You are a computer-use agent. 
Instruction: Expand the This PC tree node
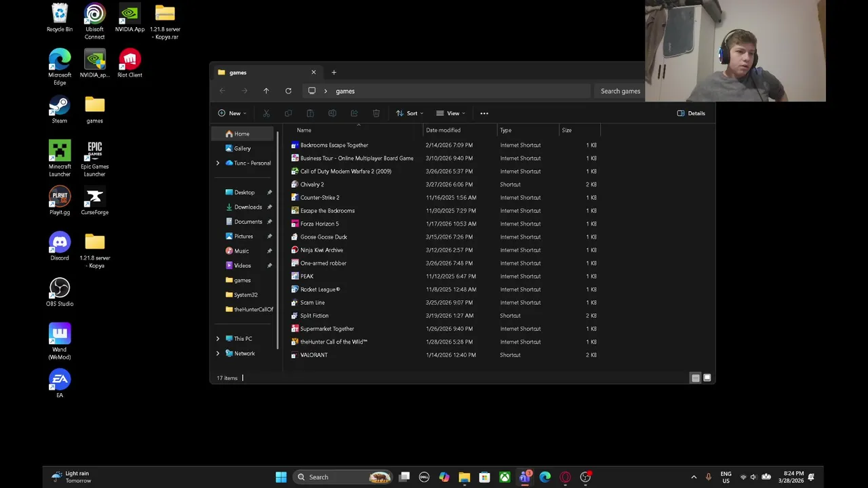click(x=218, y=338)
